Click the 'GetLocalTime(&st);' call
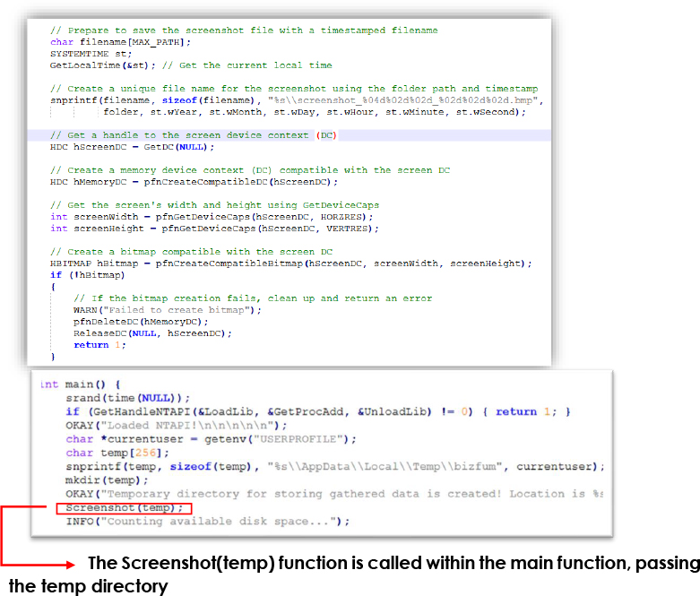The height and width of the screenshot is (596, 700). tap(103, 65)
